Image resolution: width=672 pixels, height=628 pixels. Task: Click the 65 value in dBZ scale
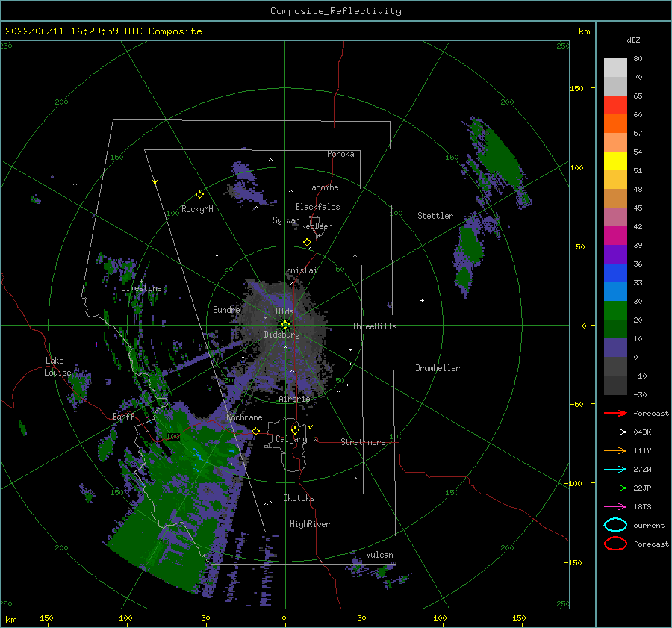(x=638, y=96)
